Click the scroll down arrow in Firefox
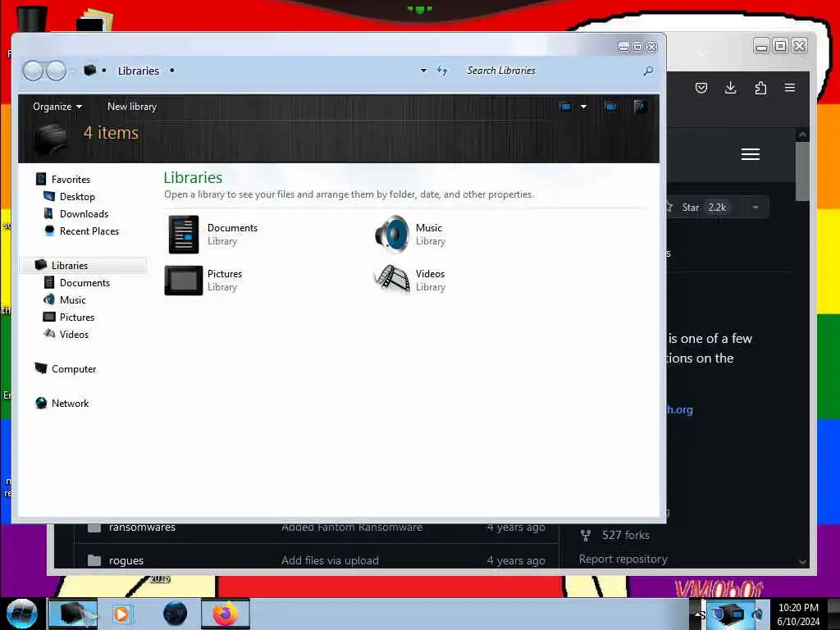 click(802, 562)
